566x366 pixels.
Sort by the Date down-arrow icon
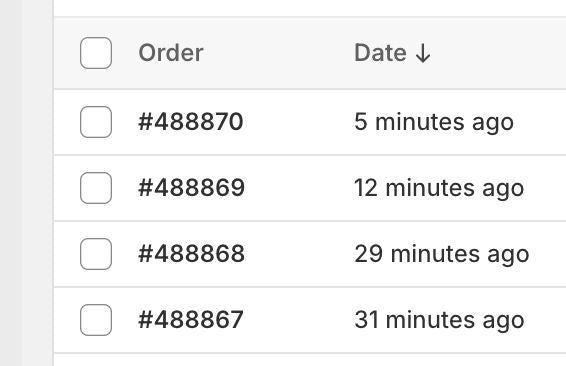pos(423,53)
